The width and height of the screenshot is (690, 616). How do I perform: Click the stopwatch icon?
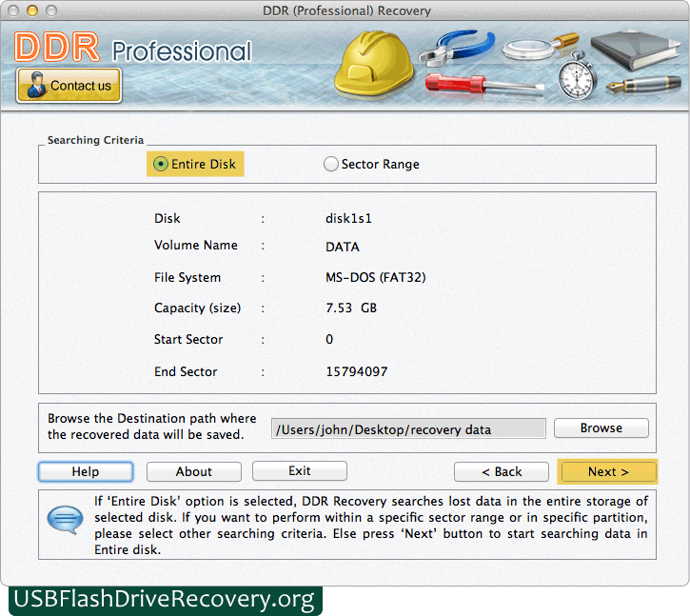pyautogui.click(x=577, y=75)
